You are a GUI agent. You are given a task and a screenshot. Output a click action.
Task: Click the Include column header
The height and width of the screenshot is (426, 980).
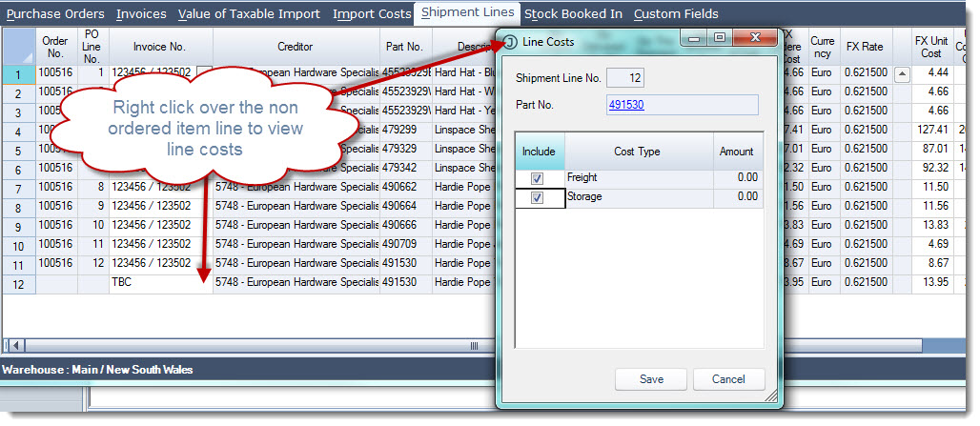[539, 152]
